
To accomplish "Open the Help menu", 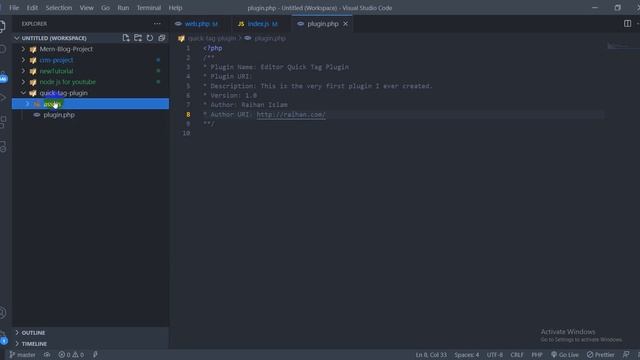I will (176, 8).
